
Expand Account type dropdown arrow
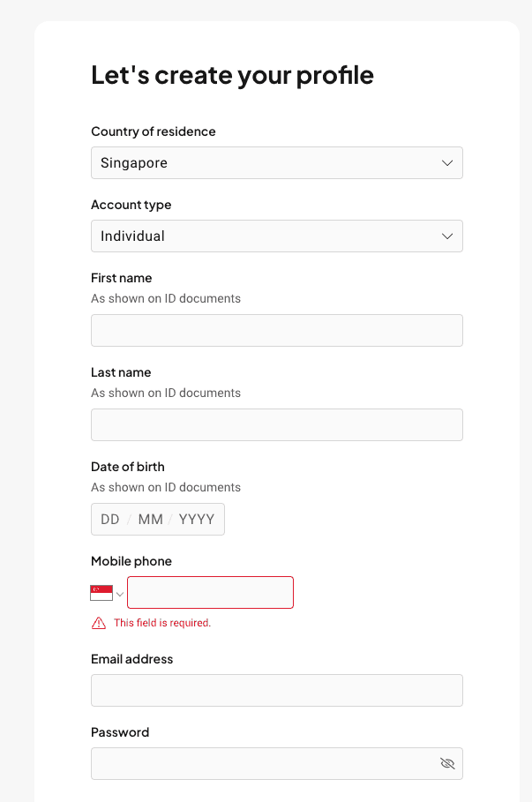coord(447,236)
